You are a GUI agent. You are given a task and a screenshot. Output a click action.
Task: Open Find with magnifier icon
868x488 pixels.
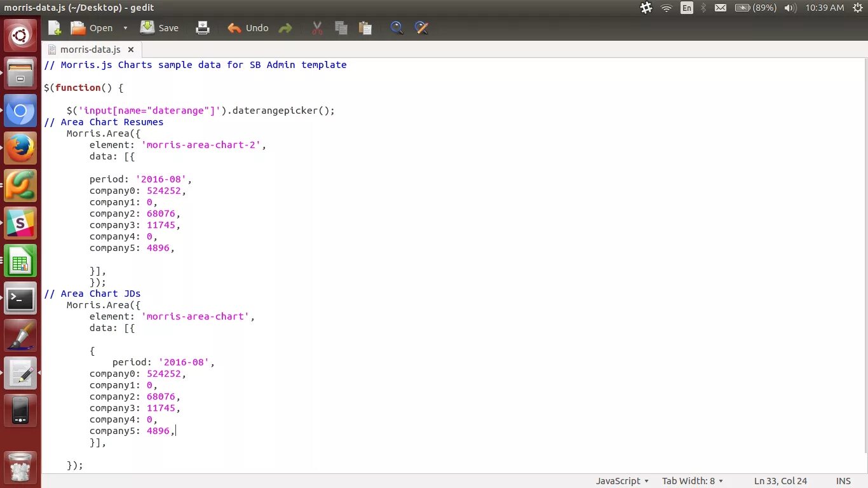tap(397, 28)
